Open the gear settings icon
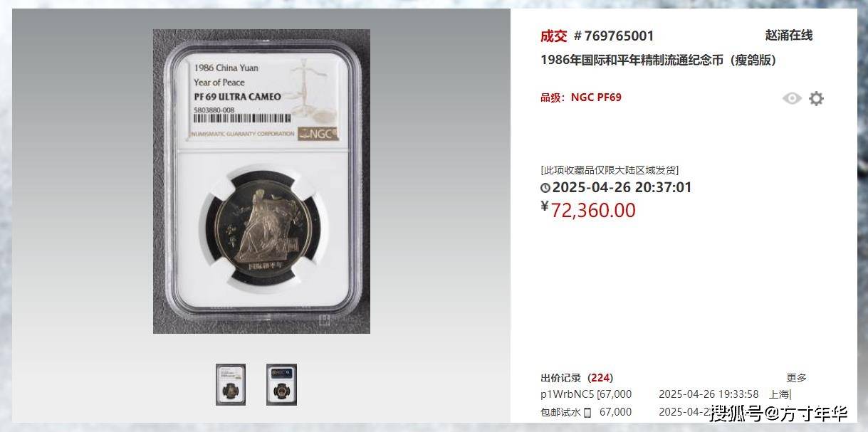 pos(816,98)
